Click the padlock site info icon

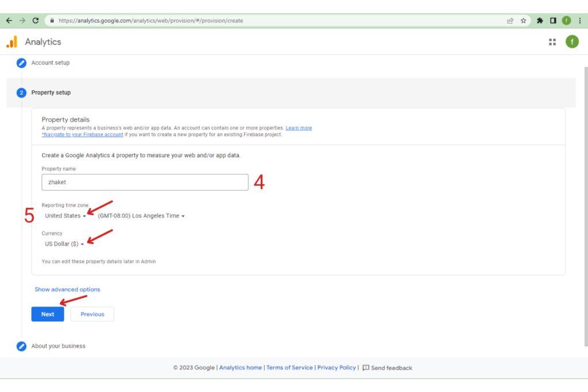point(52,21)
